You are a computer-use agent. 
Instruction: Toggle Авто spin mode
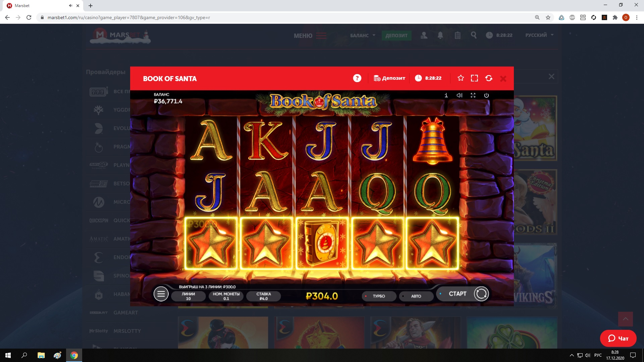pyautogui.click(x=416, y=296)
